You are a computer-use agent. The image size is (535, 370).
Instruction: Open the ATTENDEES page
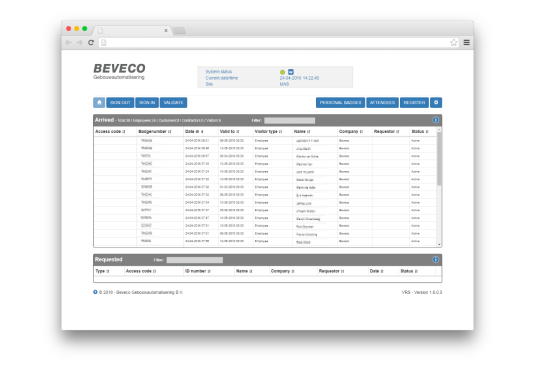tap(382, 102)
